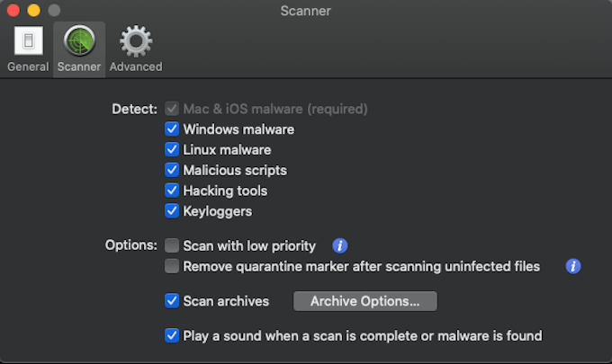The height and width of the screenshot is (364, 612).
Task: Switch to General tab label
Action: pos(28,67)
